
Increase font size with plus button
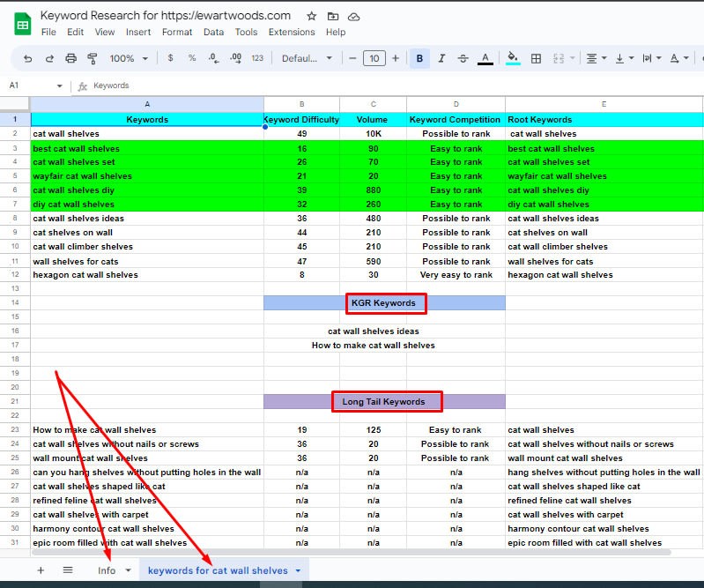396,59
